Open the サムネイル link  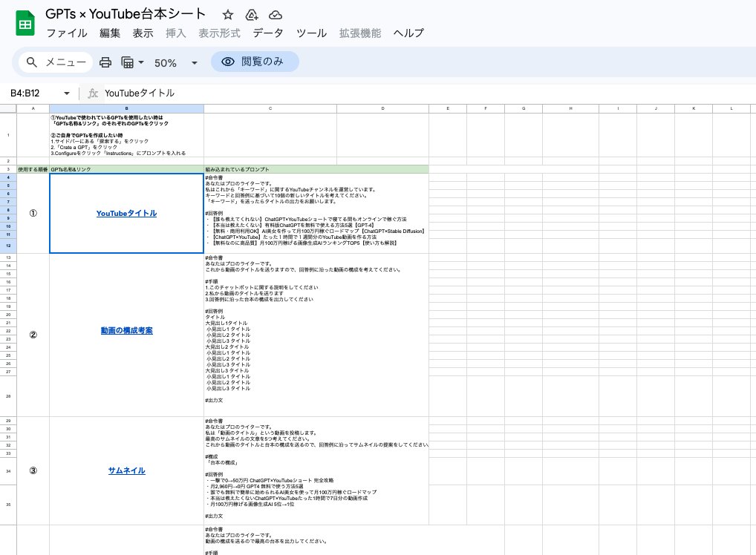127,470
